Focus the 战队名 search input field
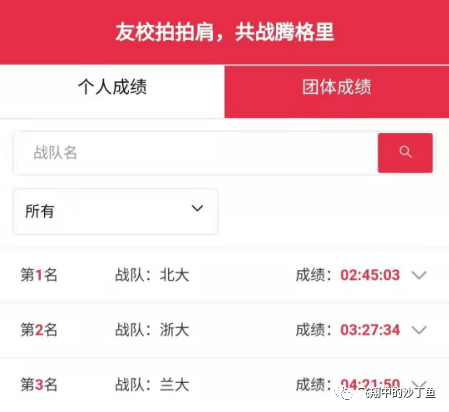Viewport: 449px width, 412px height. [x=196, y=153]
